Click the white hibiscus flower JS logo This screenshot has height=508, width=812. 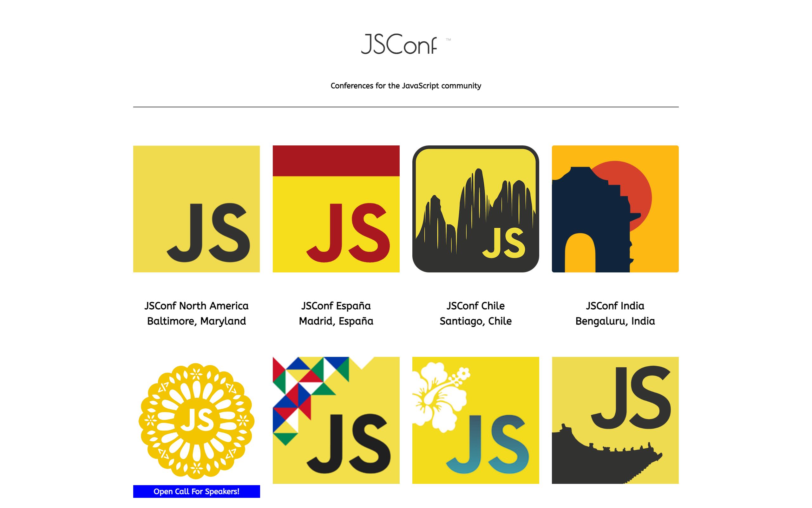click(x=475, y=420)
